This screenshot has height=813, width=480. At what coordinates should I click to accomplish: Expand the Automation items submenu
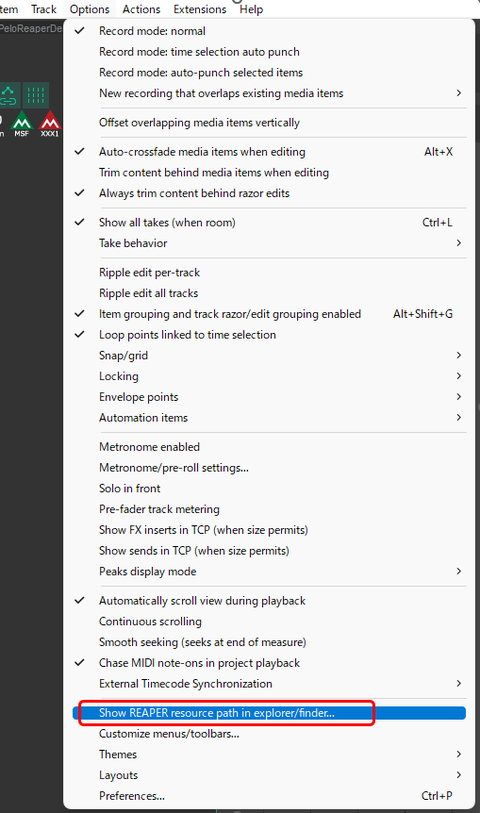coord(269,418)
